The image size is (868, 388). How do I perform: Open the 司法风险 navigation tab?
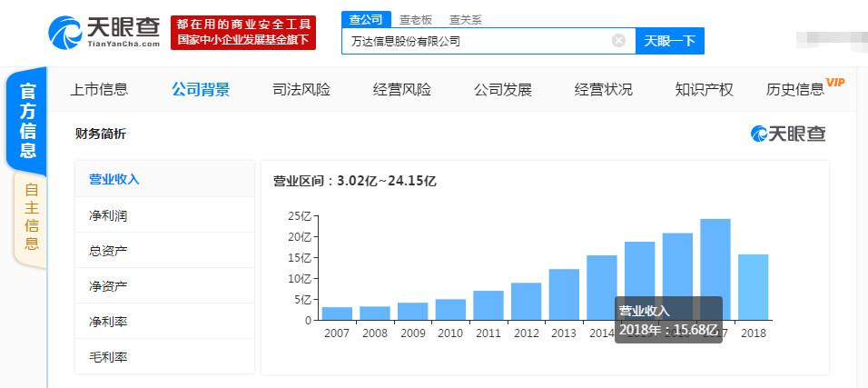coord(301,89)
